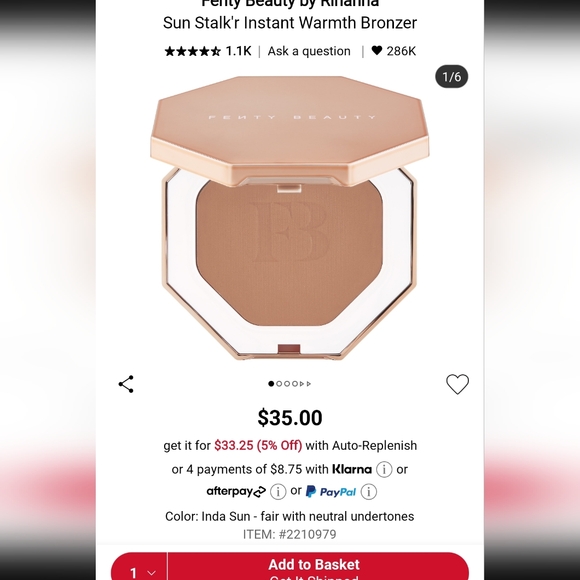The width and height of the screenshot is (580, 580).
Task: Open the Ask a question link
Action: (x=309, y=51)
